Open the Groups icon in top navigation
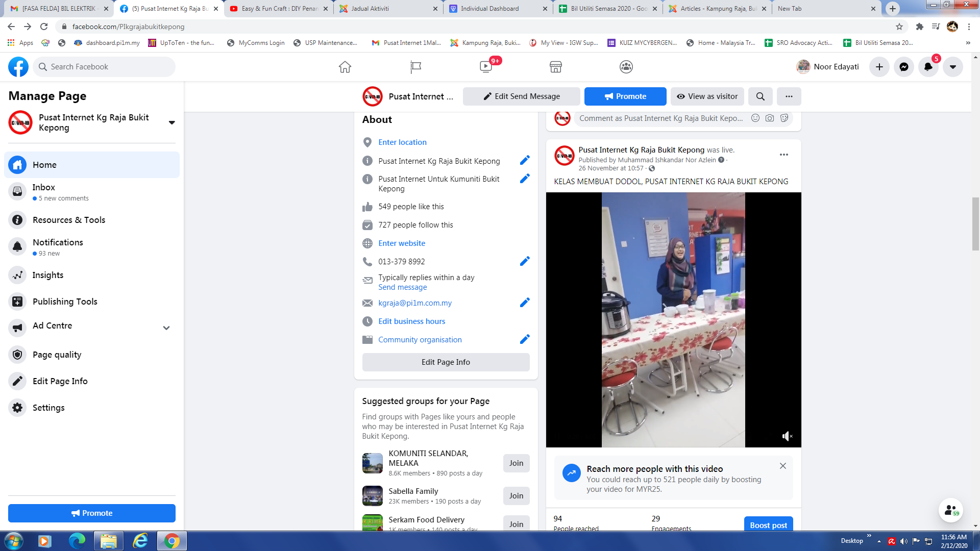 click(x=626, y=67)
